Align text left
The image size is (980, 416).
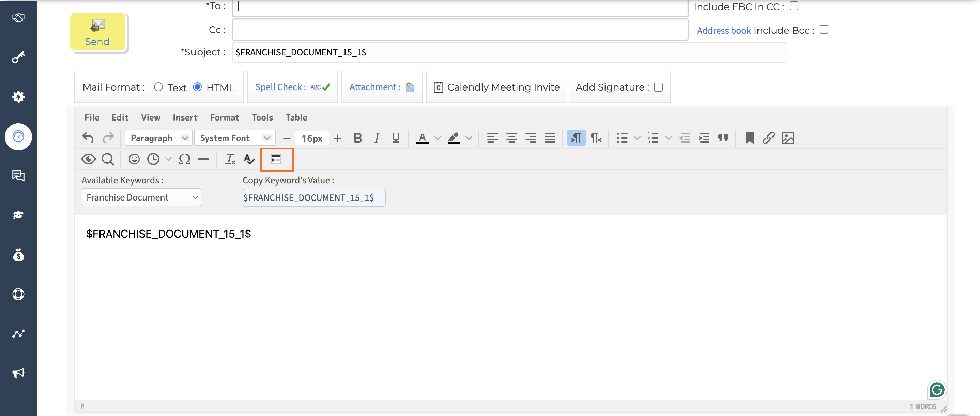(492, 138)
